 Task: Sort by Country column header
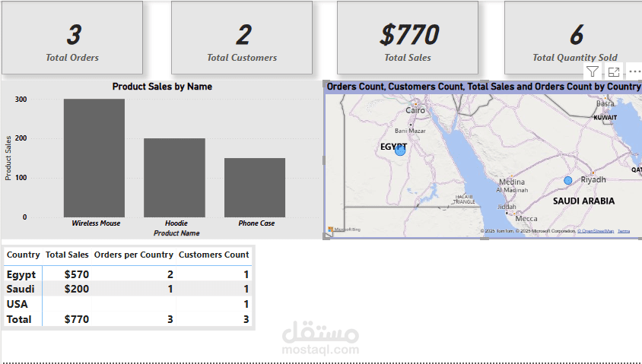(x=24, y=255)
